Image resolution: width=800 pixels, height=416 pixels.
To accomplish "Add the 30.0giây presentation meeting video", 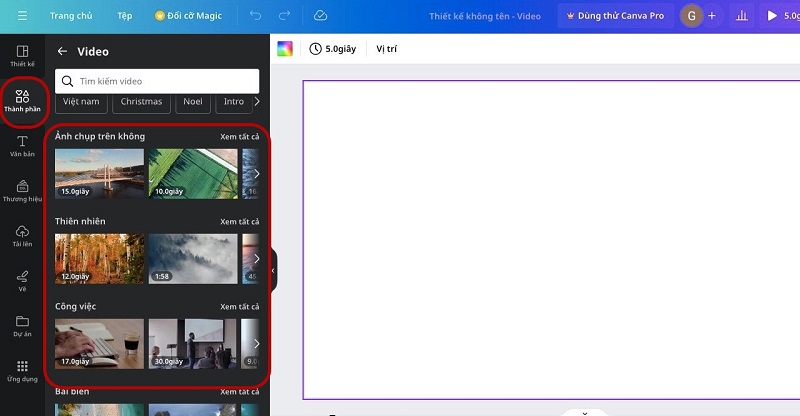I will [193, 344].
